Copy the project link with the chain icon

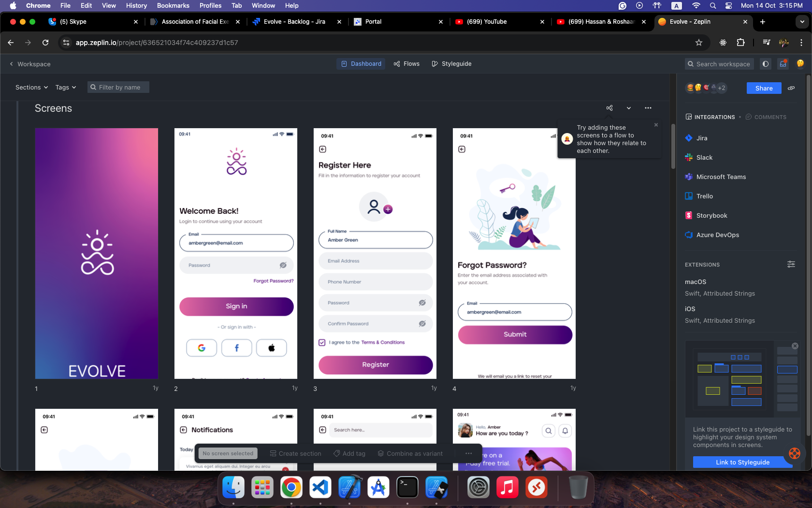pyautogui.click(x=791, y=88)
